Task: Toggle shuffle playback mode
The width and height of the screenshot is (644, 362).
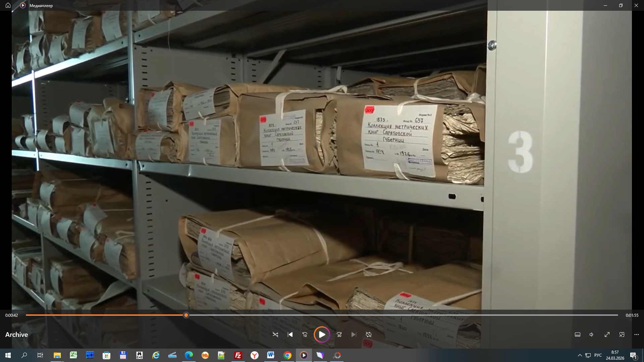Action: pyautogui.click(x=275, y=335)
